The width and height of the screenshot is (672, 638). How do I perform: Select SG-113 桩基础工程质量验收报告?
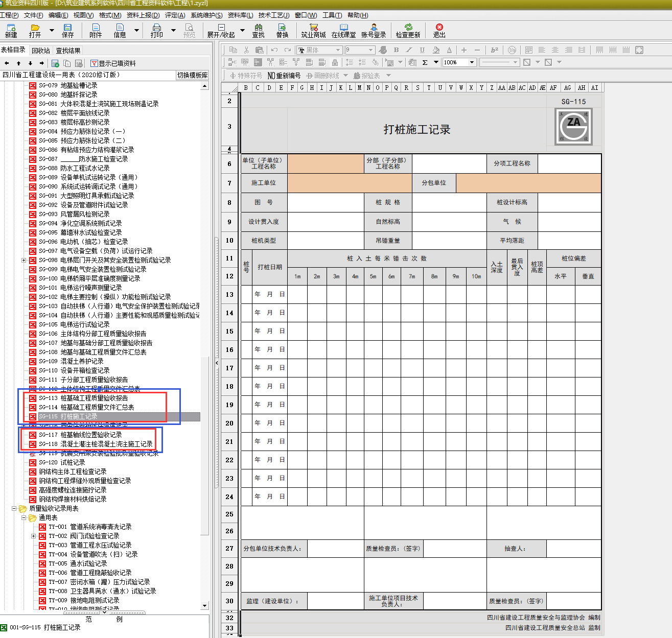(x=83, y=398)
